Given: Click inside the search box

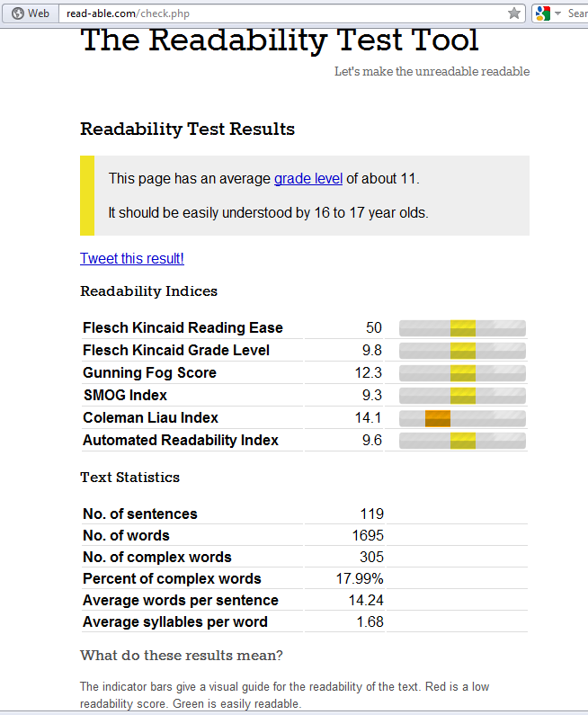Looking at the screenshot, I should coord(577,13).
